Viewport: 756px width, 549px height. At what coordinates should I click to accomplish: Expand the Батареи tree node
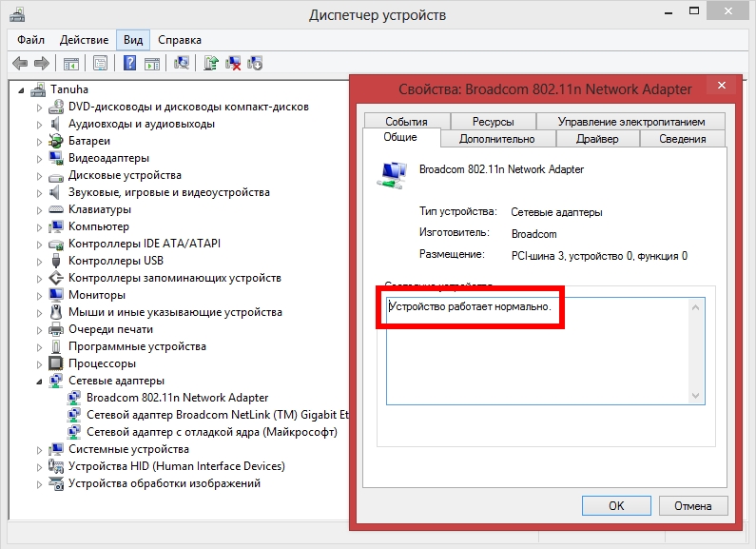(x=40, y=141)
